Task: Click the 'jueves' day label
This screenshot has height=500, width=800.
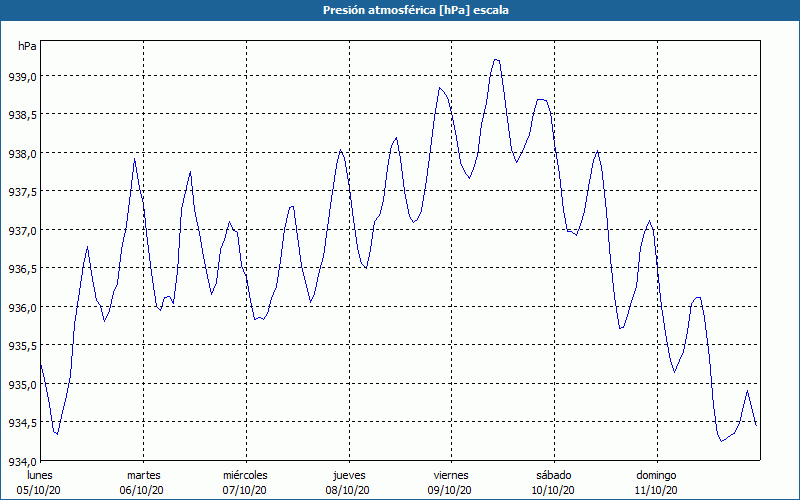Action: tap(349, 476)
